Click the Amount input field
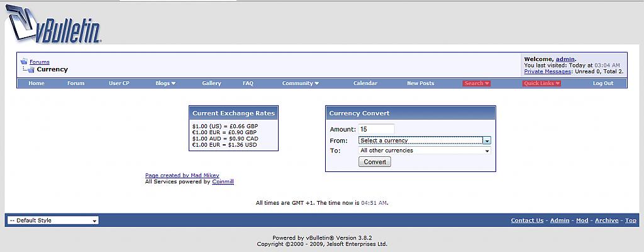644x252 pixels. 376,129
